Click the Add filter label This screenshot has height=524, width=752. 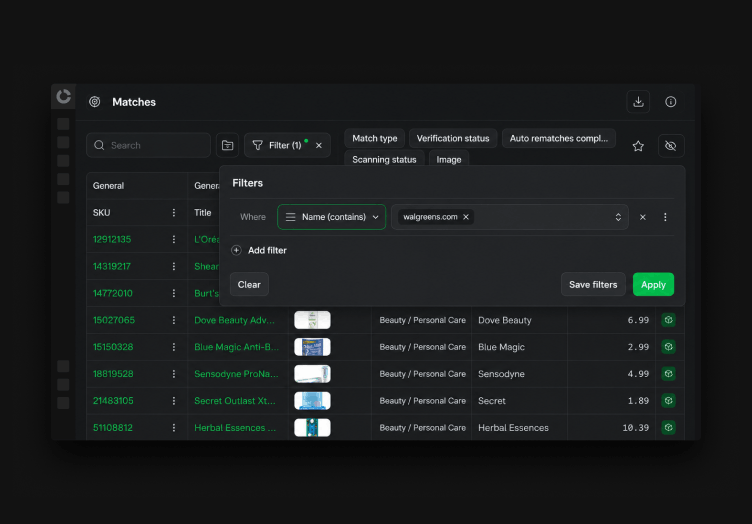pos(267,250)
